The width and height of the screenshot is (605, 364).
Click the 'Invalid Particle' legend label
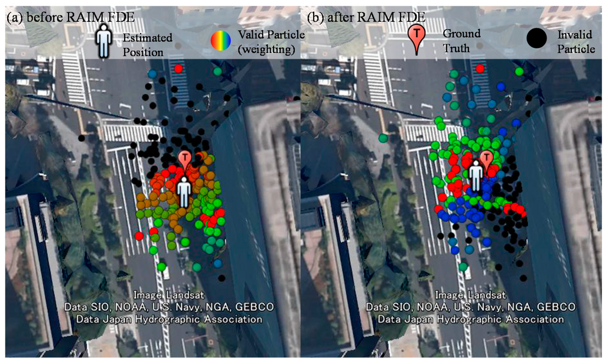(575, 42)
